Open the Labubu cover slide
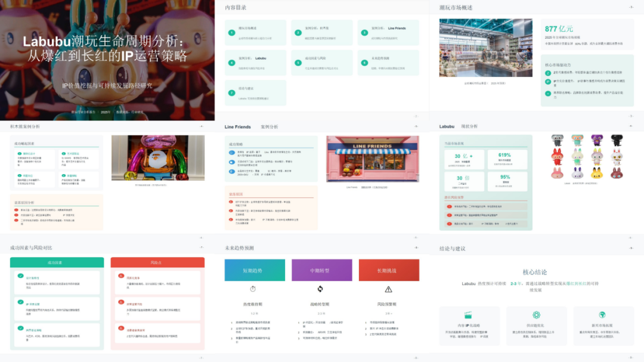 point(107,60)
